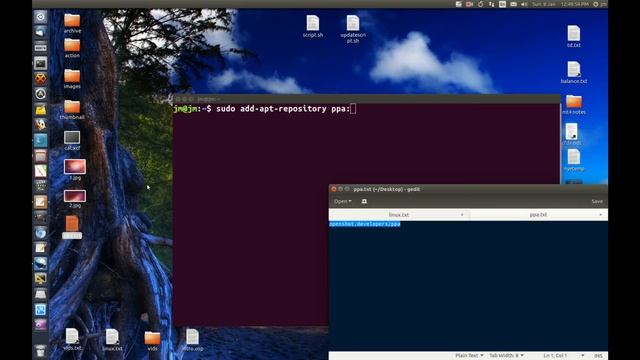
Task: Open the Trash in the launcher
Action: tap(40, 350)
